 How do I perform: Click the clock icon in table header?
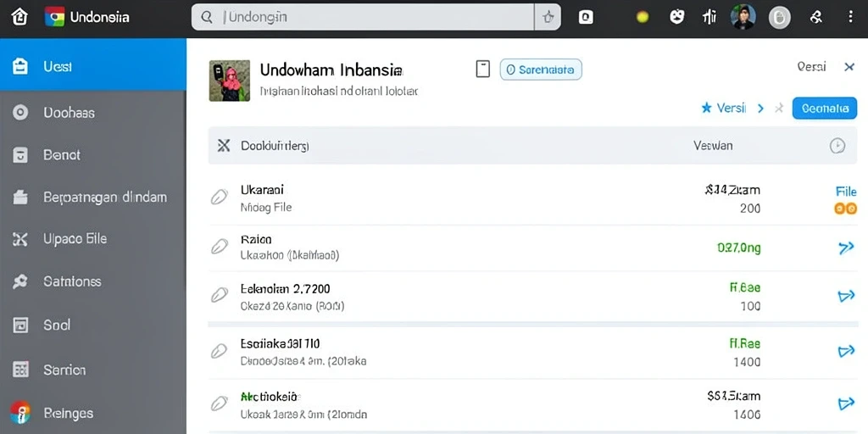click(x=837, y=146)
